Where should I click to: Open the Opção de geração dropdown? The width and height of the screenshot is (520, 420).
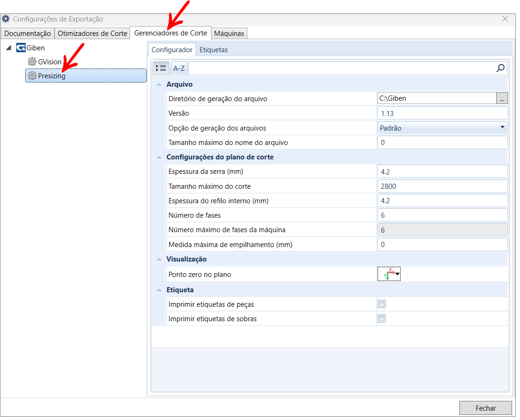(442, 128)
